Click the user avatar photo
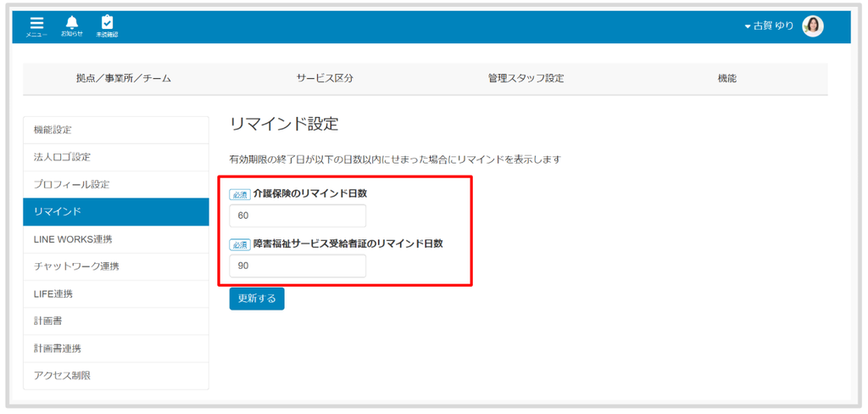868x414 pixels. tap(813, 26)
